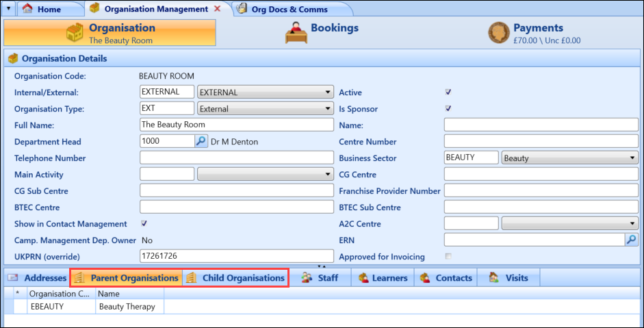Image resolution: width=644 pixels, height=328 pixels.
Task: Click the Organisation Code column header
Action: (x=61, y=294)
